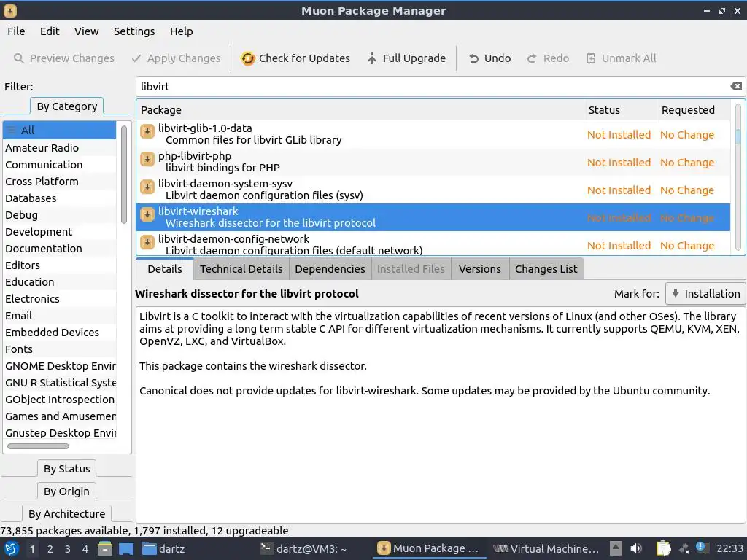This screenshot has width=747, height=560.
Task: Select the Databases category
Action: point(60,198)
